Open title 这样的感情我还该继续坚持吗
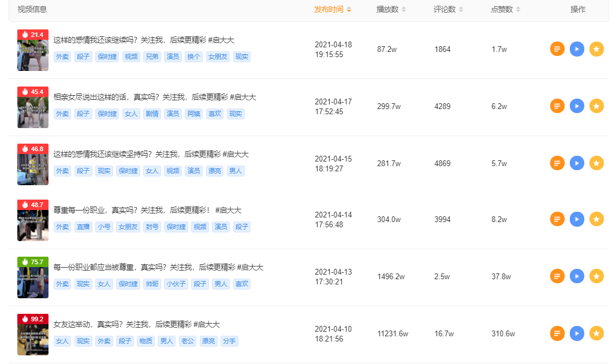 click(x=151, y=155)
